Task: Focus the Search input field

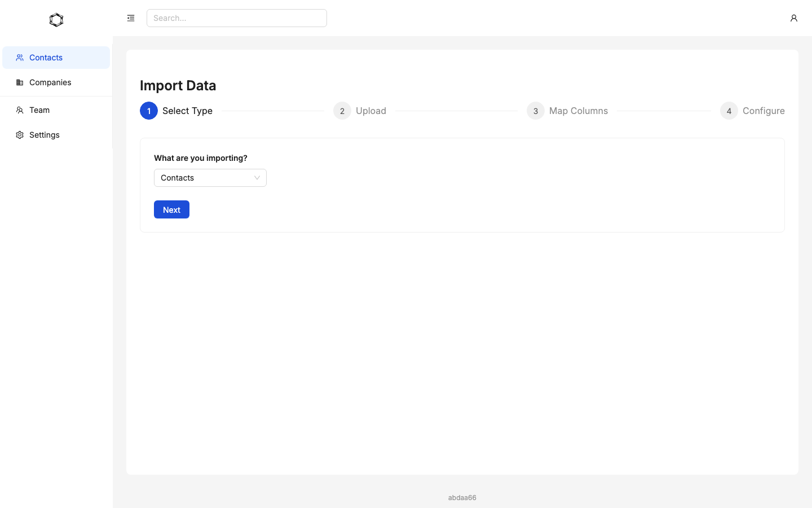Action: tap(237, 18)
